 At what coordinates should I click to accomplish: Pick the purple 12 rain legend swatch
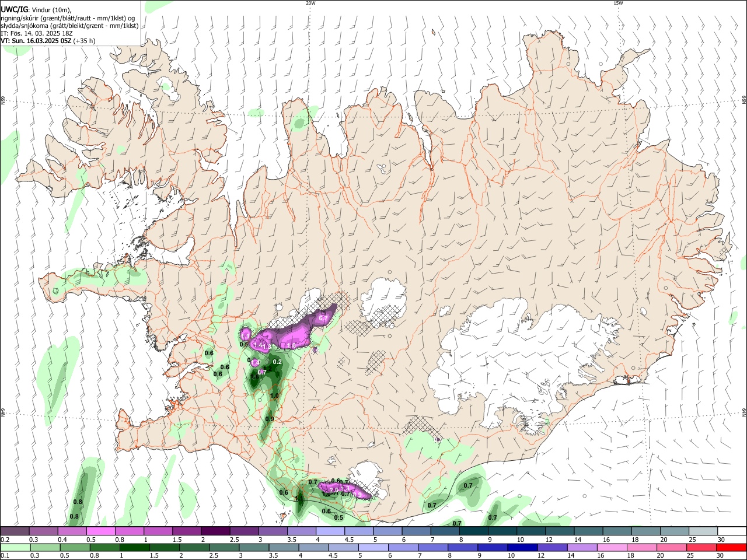point(552,547)
